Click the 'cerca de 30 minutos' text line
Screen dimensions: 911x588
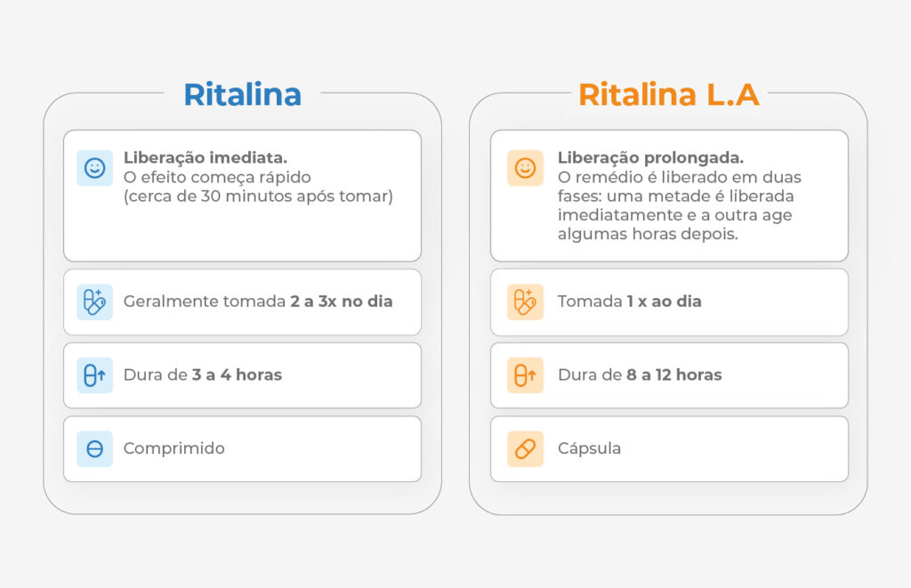point(258,197)
